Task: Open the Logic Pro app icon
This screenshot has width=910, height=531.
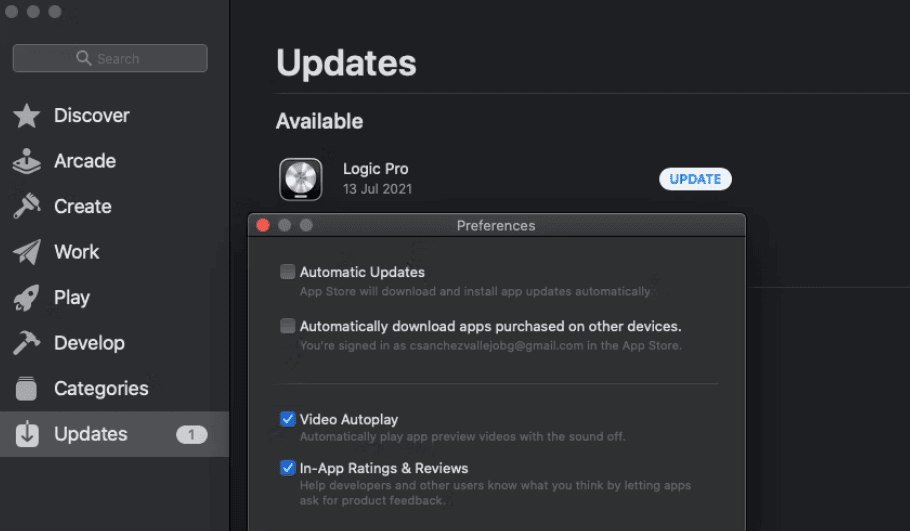Action: point(301,179)
